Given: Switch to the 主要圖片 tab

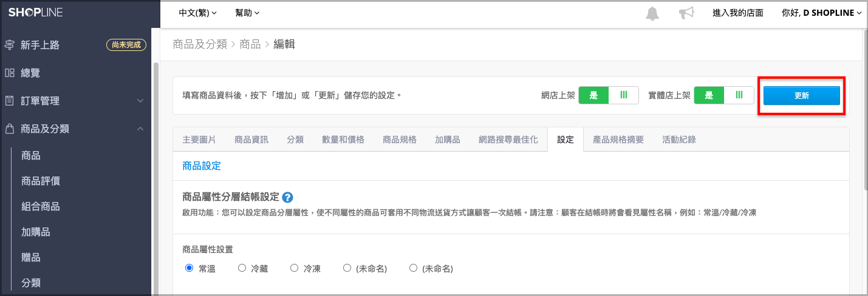Looking at the screenshot, I should point(199,140).
